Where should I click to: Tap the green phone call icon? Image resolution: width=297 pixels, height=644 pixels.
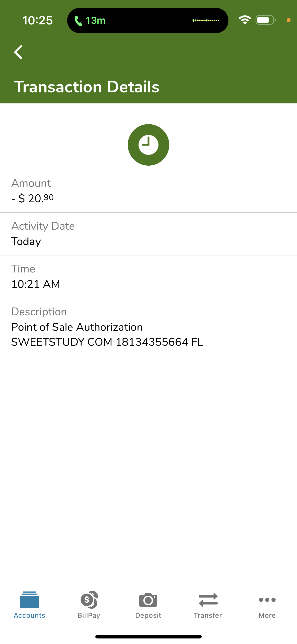pos(78,21)
